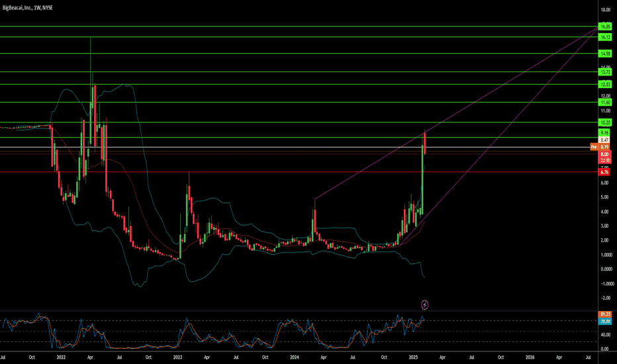Click the red 6.76 price label
This screenshot has width=617, height=364.
(604, 172)
